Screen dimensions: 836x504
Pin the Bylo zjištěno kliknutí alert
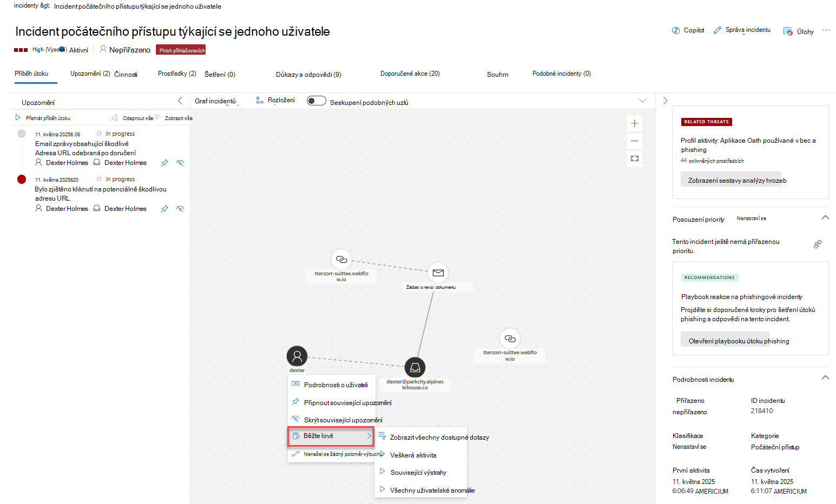tap(164, 209)
